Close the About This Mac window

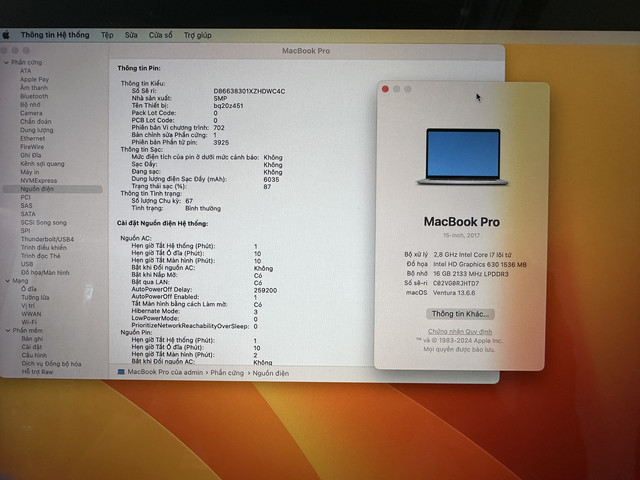pyautogui.click(x=385, y=89)
